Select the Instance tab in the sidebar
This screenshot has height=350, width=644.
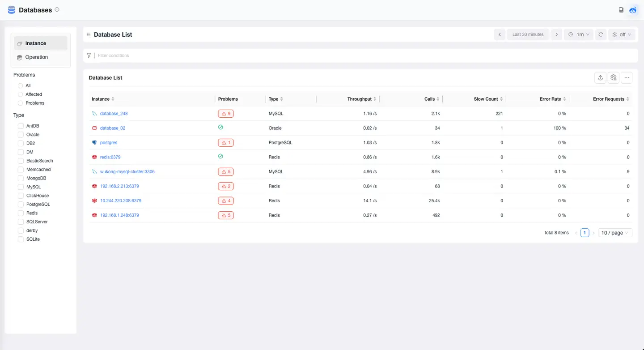pyautogui.click(x=35, y=43)
